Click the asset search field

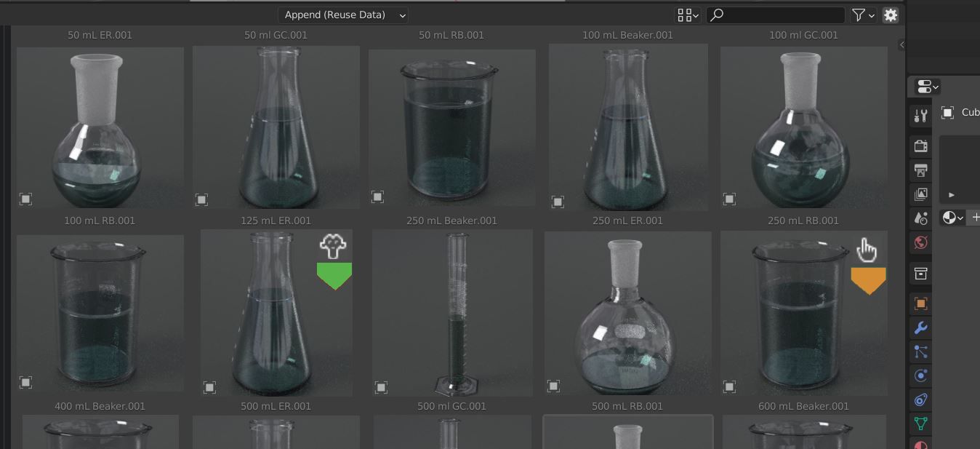776,15
